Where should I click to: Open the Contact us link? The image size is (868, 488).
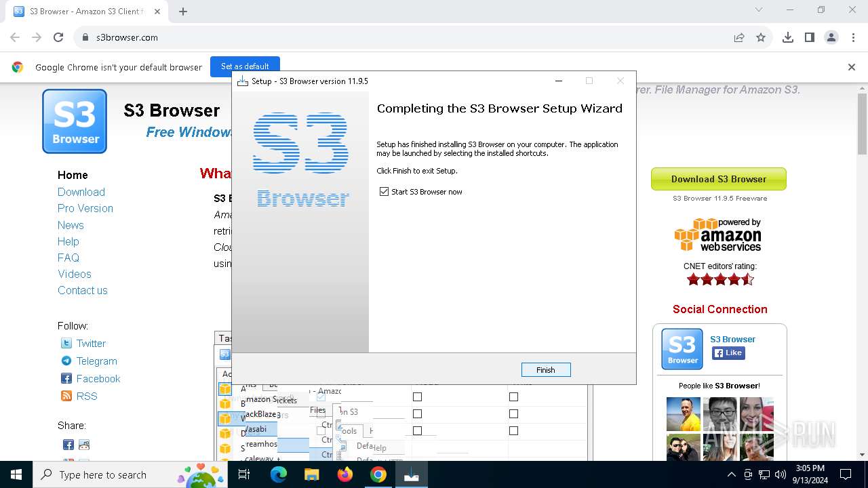click(x=83, y=290)
